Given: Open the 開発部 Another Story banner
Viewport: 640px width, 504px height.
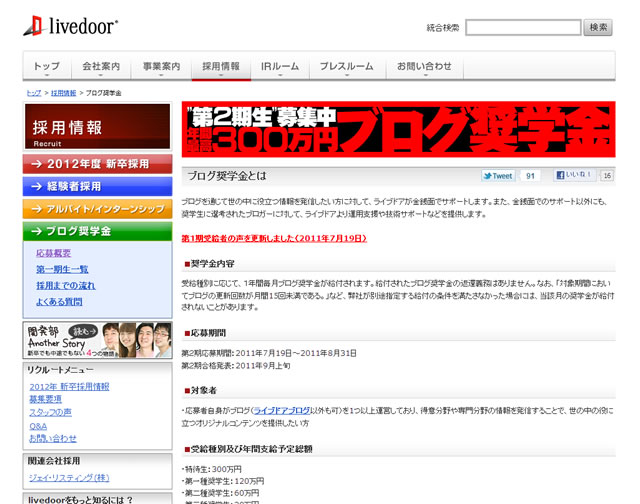Looking at the screenshot, I should (98, 340).
